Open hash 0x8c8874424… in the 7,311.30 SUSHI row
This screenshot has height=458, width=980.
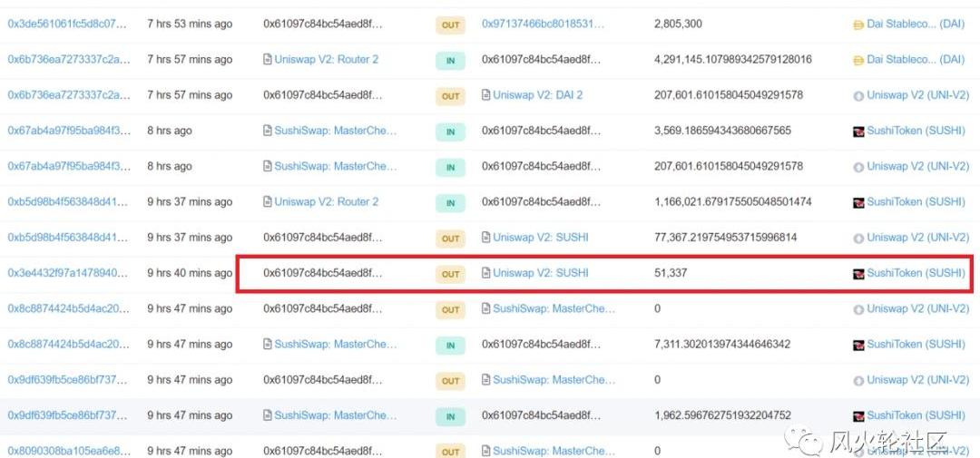69,345
